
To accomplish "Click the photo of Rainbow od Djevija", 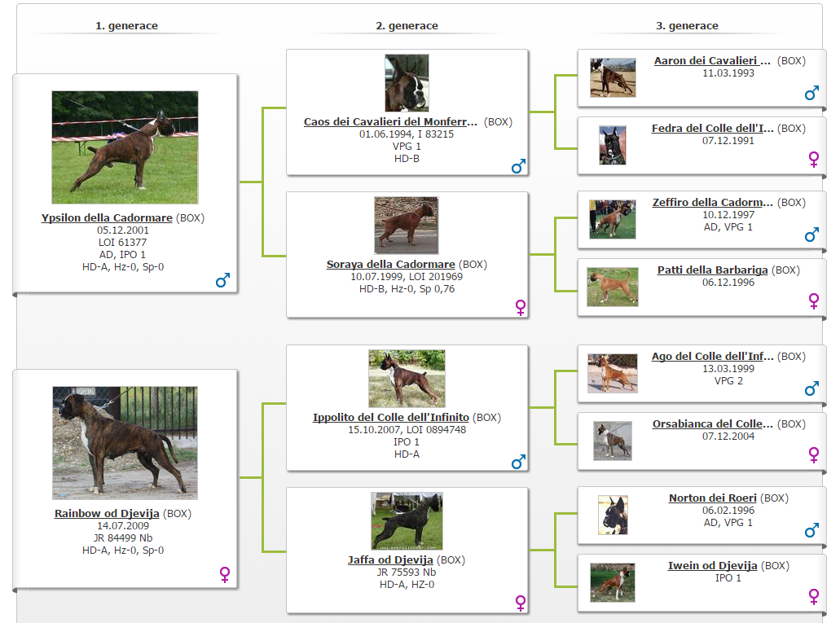I will tap(125, 443).
